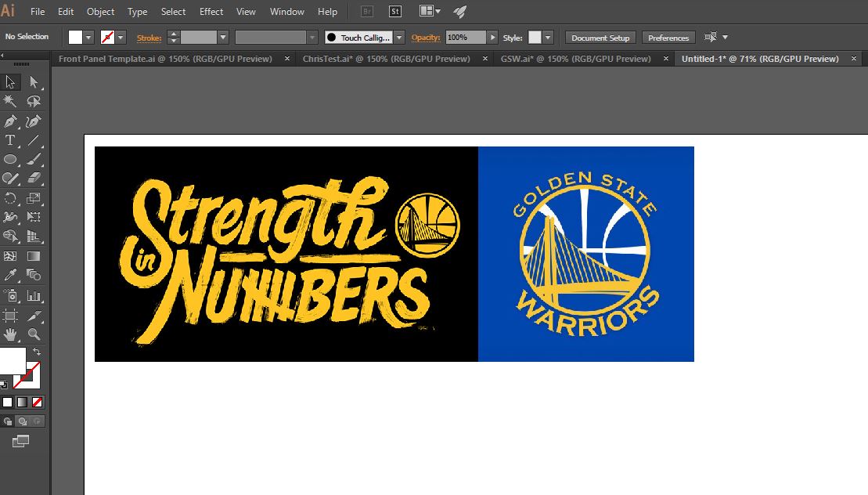Image resolution: width=868 pixels, height=495 pixels.
Task: Select the Line Segment tool
Action: click(34, 140)
